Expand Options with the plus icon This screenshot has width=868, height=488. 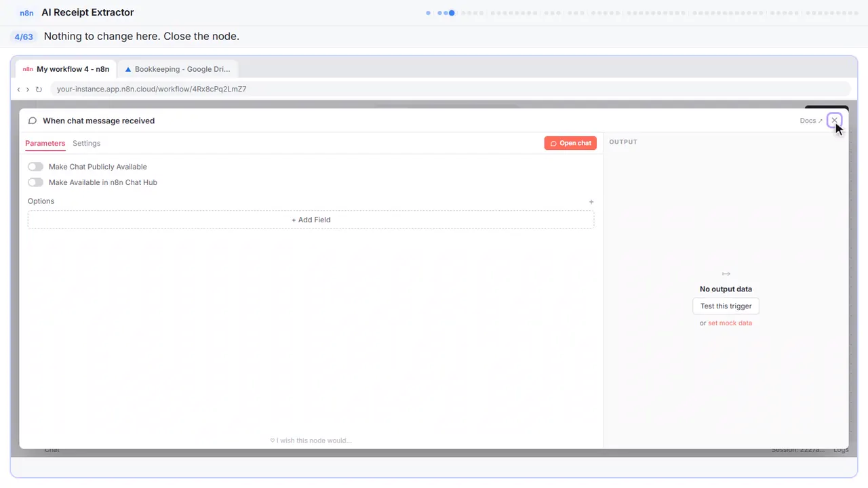(x=591, y=201)
